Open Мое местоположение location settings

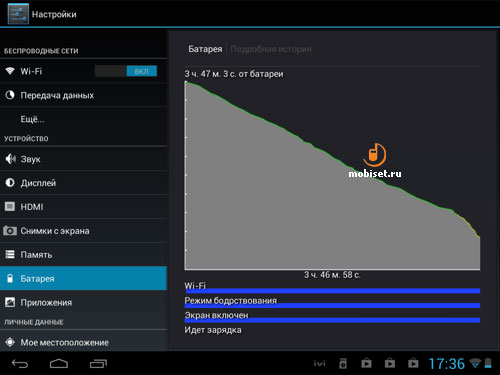(x=83, y=342)
